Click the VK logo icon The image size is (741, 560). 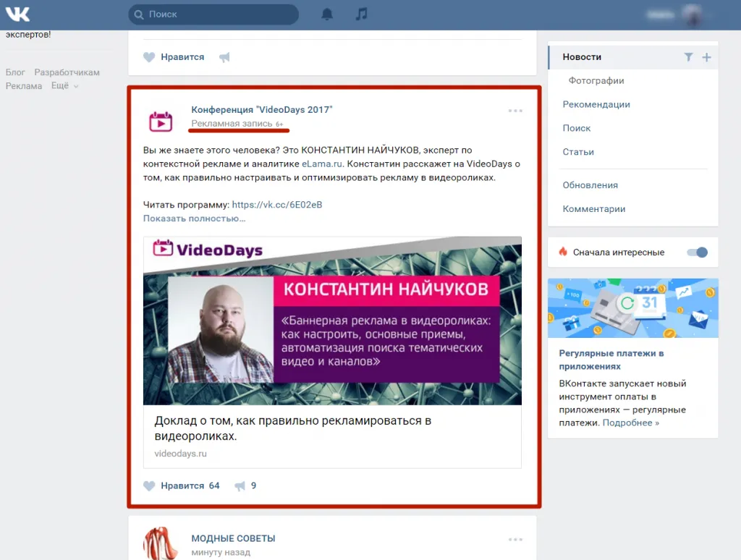coord(17,14)
